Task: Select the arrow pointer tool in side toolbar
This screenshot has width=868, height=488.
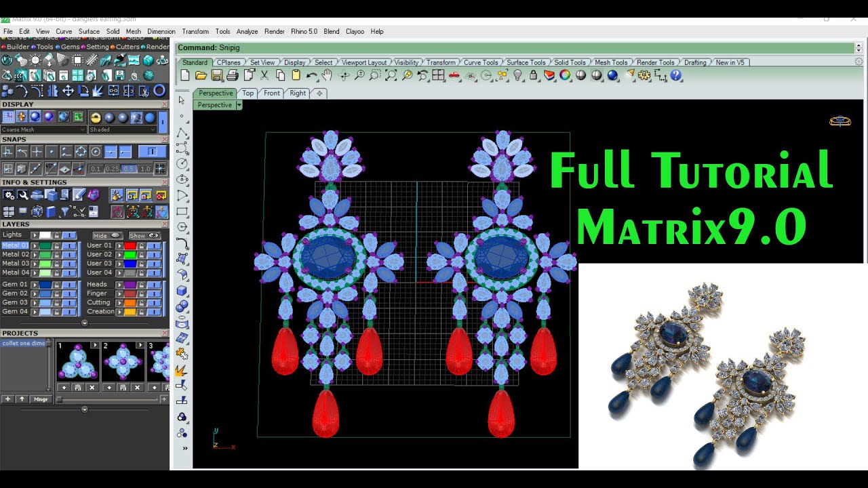Action: [x=182, y=100]
